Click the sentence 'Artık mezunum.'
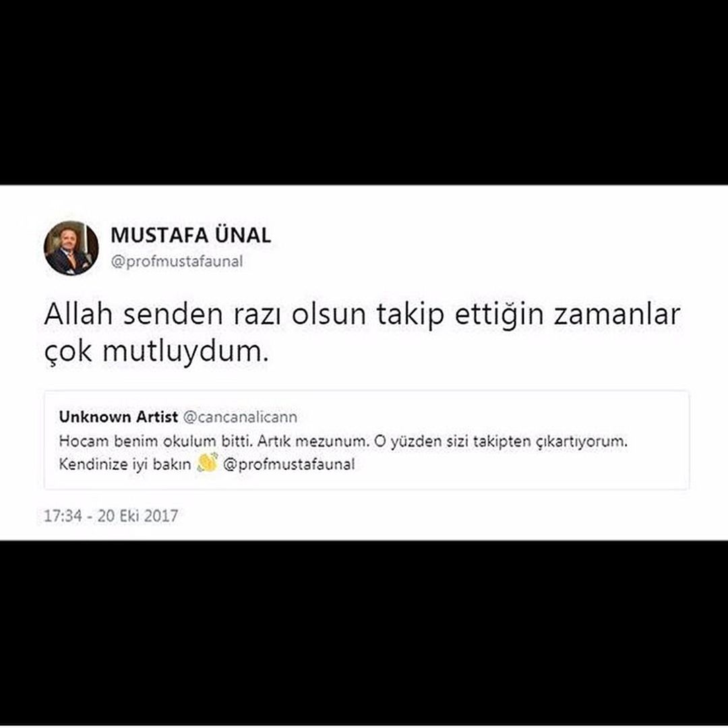728x728 pixels. click(x=313, y=441)
